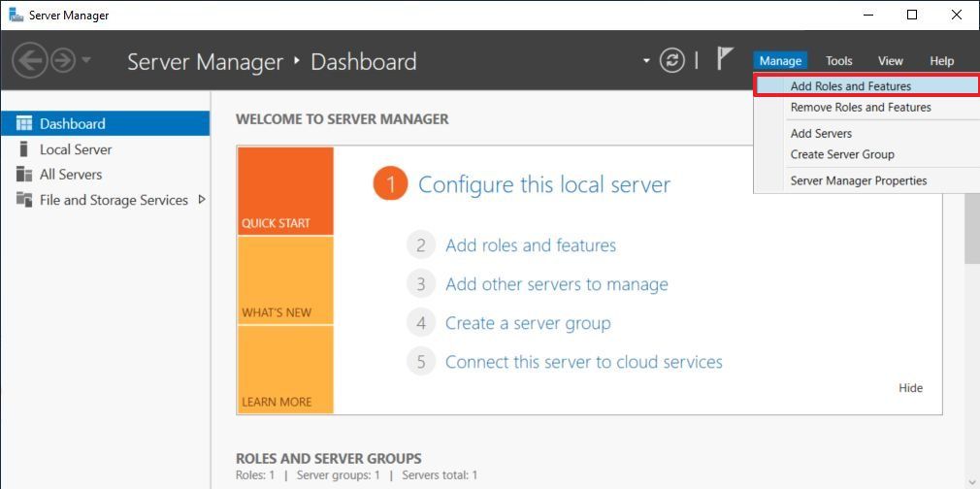The image size is (980, 489).
Task: Click the Forward navigation arrow icon
Action: tap(63, 61)
